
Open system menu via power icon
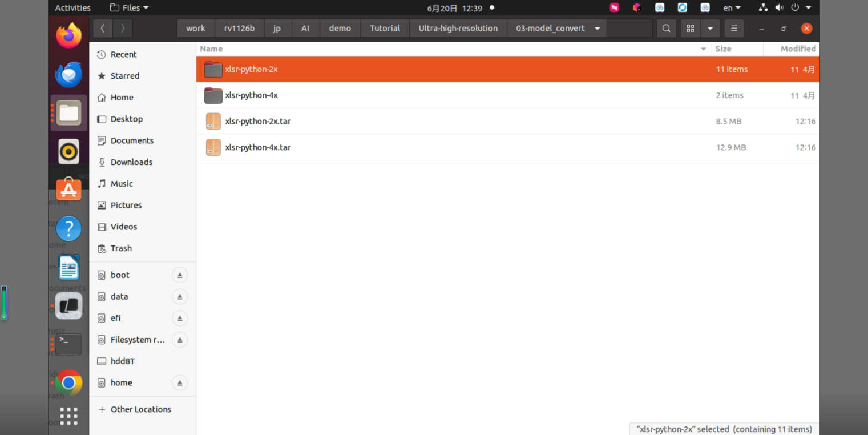tap(795, 8)
